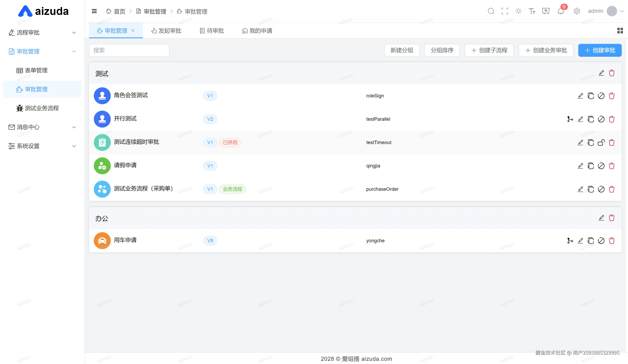Edit the 角色会签测试 approval process
This screenshot has height=364, width=628.
click(x=580, y=96)
